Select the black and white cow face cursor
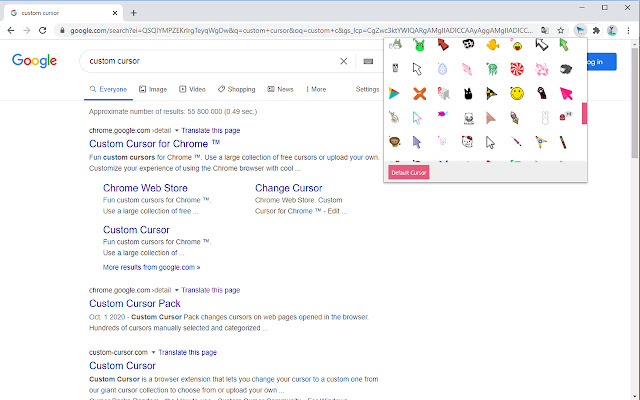Viewport: 640px width, 400px height. click(x=468, y=44)
